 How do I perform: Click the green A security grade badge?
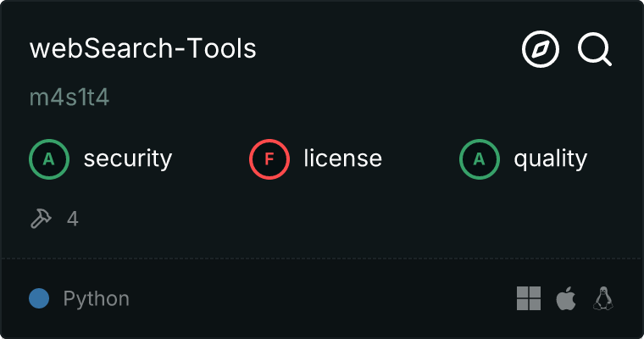point(49,158)
